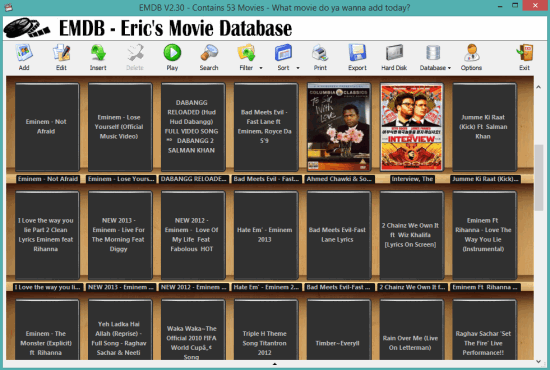Viewport: 550px width, 370px height.
Task: Select The Interview movie poster
Action: click(412, 127)
